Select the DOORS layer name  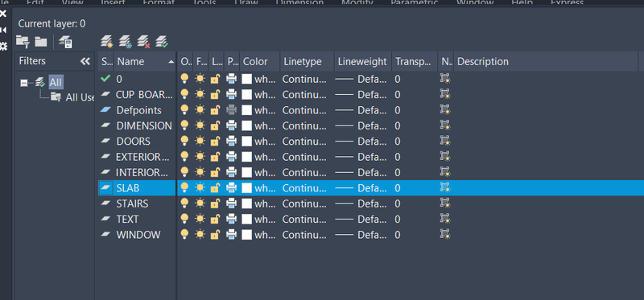point(134,142)
